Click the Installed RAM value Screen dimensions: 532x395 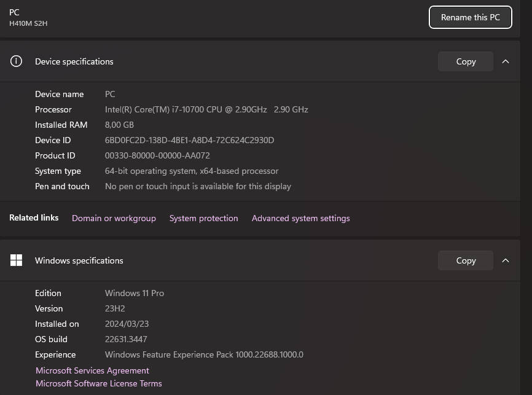(x=119, y=125)
